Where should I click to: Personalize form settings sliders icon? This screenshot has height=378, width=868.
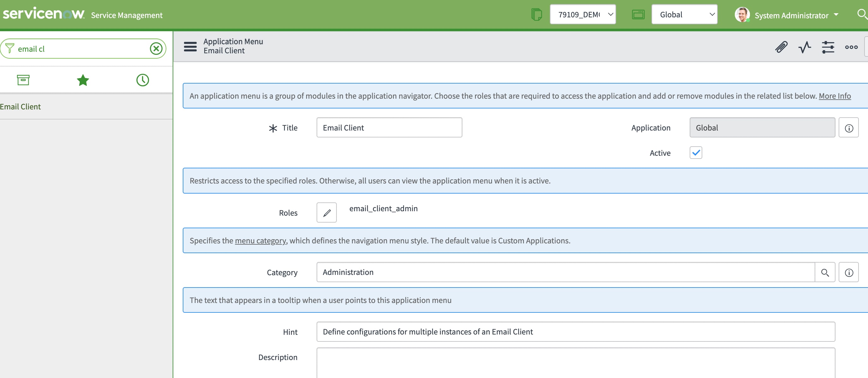[x=828, y=47]
